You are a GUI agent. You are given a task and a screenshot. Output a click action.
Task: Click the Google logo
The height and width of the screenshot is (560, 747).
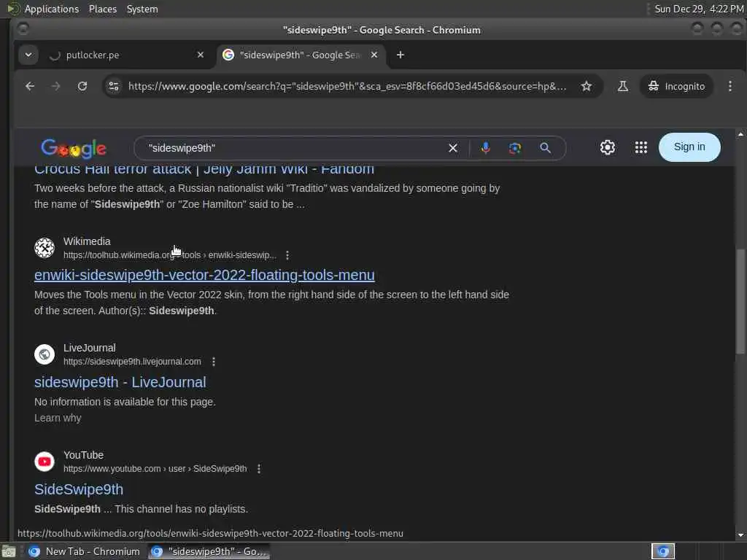74,149
